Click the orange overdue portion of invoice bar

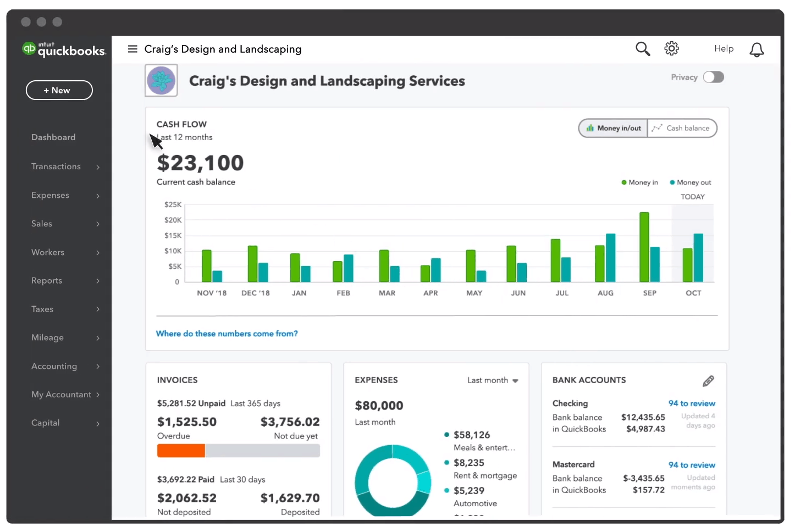pos(181,451)
